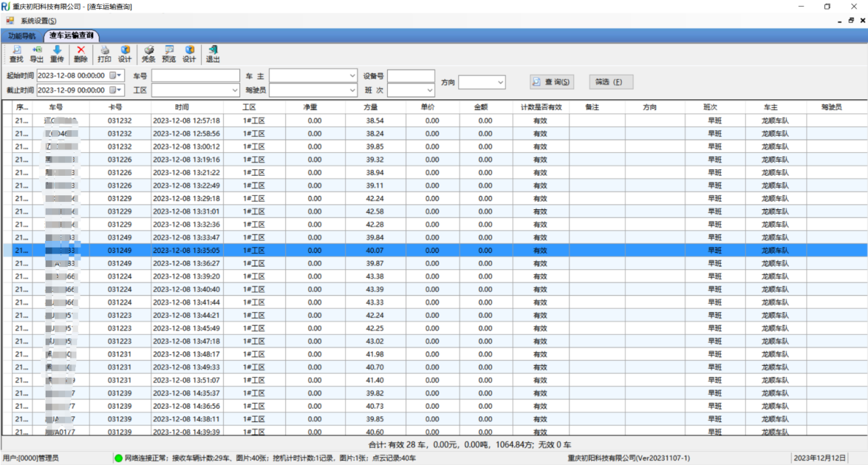Viewport: 868px width, 465px height.
Task: Click the 车号 filter input field
Action: pos(195,76)
